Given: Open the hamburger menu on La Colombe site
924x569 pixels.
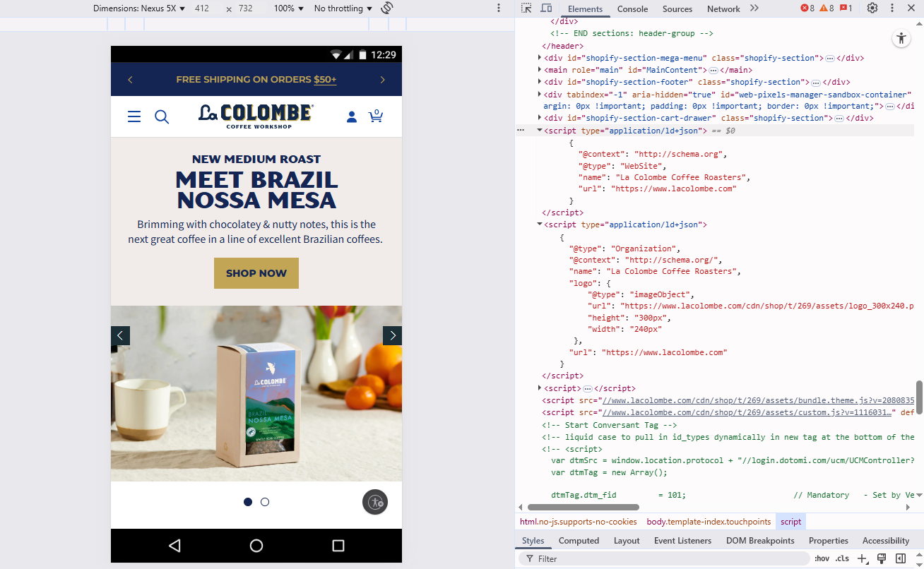Looking at the screenshot, I should [134, 116].
